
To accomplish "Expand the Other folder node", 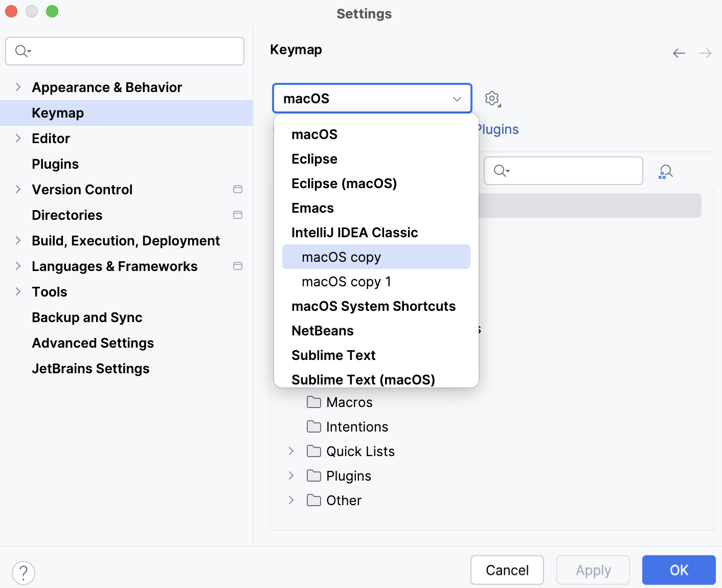I will tap(291, 500).
